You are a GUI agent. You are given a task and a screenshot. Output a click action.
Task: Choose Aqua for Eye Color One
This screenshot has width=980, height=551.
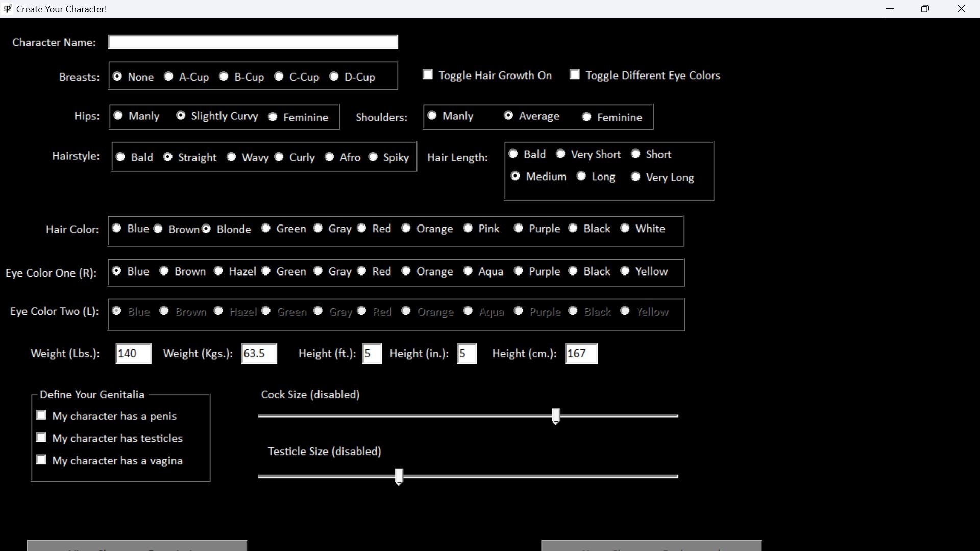[468, 271]
